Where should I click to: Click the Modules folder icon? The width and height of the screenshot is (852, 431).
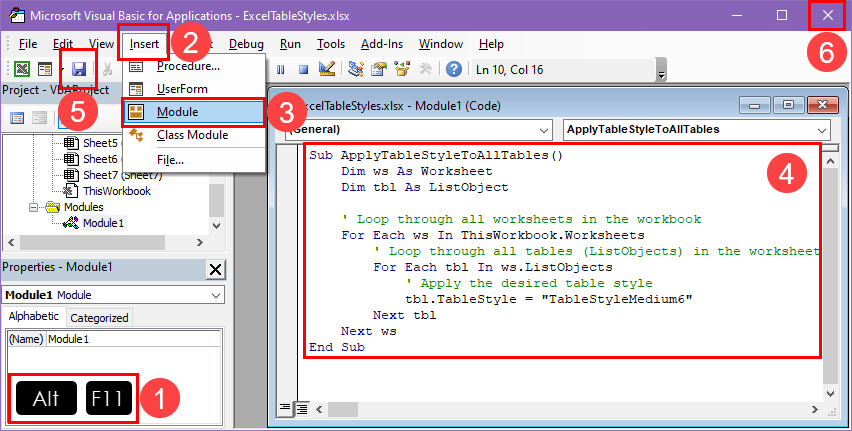[x=53, y=207]
